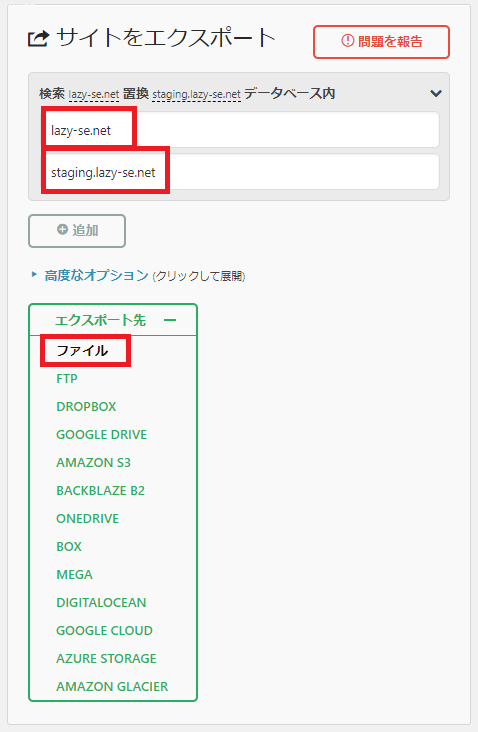The image size is (478, 732).
Task: Click the exclamation icon in 問題を報告
Action: [347, 41]
